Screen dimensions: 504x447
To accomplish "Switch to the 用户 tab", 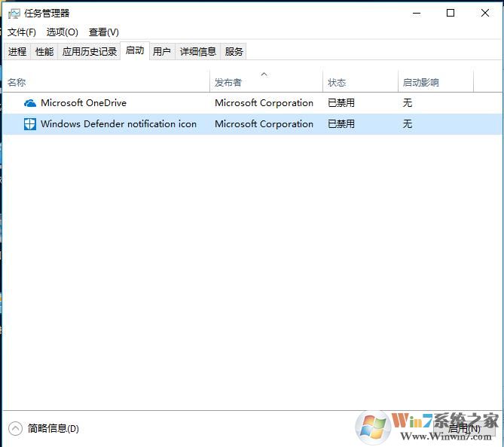I will tap(162, 51).
